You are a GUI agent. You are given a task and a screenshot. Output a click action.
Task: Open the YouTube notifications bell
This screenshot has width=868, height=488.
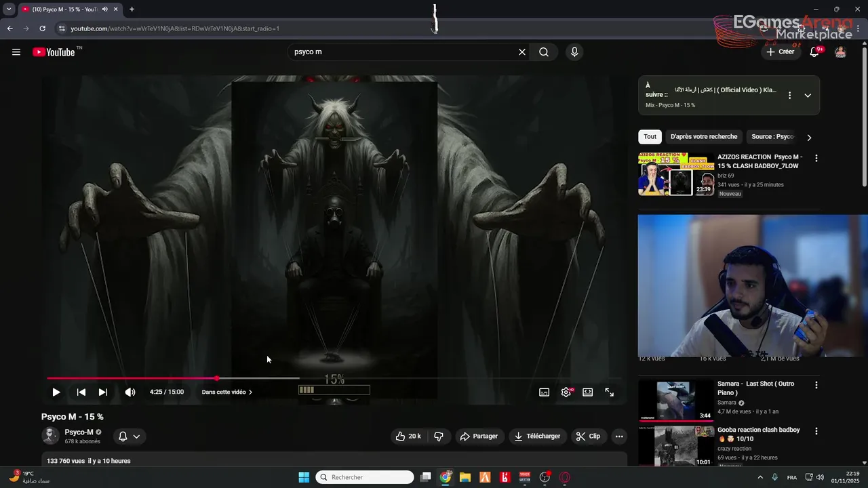pyautogui.click(x=814, y=52)
